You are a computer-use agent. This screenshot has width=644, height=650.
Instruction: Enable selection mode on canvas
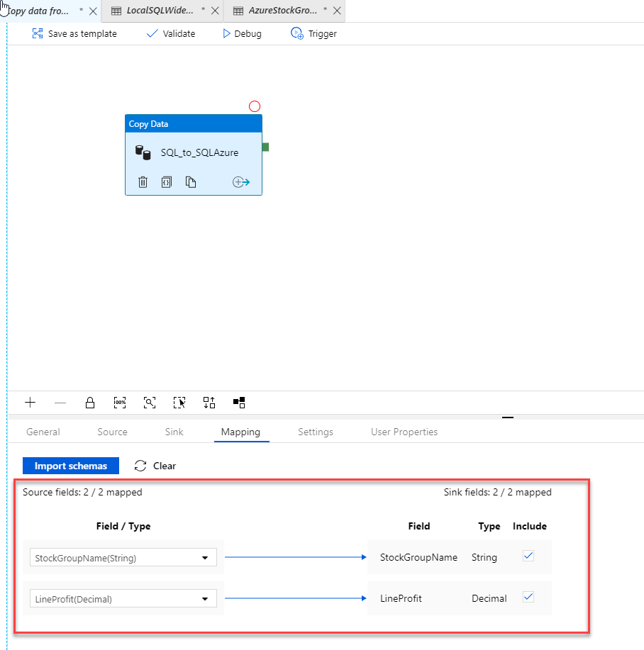179,403
